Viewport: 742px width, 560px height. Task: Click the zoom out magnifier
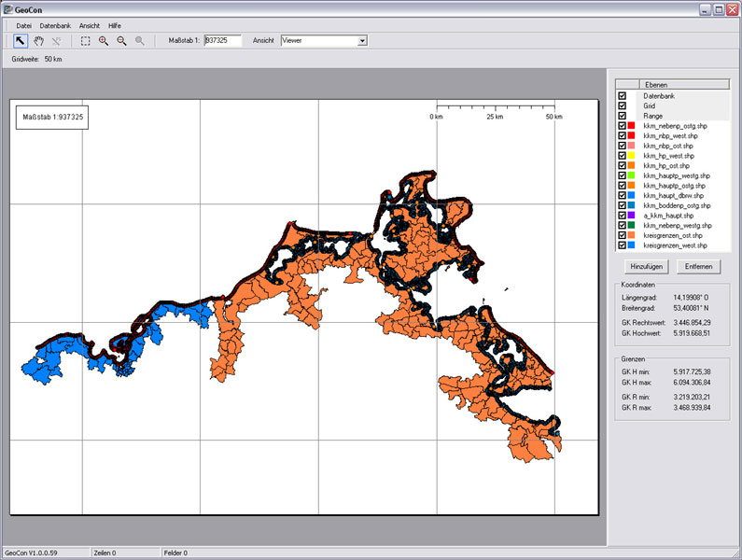[x=121, y=41]
